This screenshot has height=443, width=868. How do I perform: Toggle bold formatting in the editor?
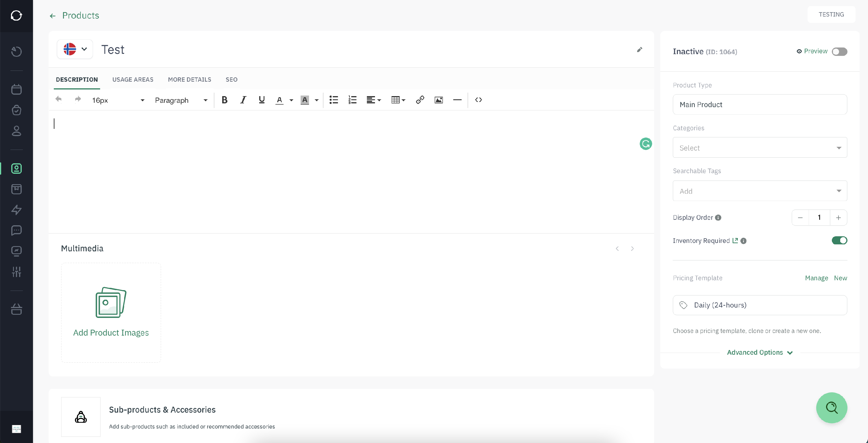pos(225,100)
